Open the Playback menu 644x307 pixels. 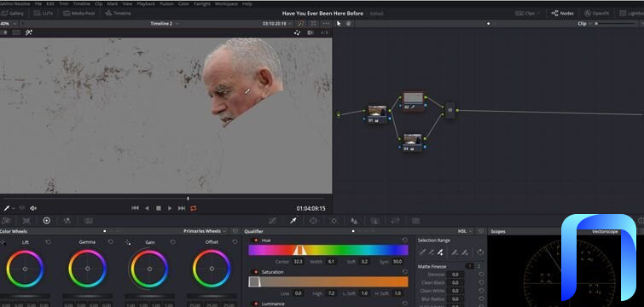[146, 3]
